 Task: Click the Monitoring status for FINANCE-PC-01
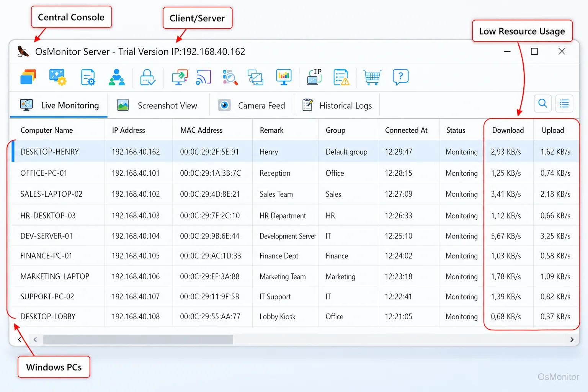[462, 256]
